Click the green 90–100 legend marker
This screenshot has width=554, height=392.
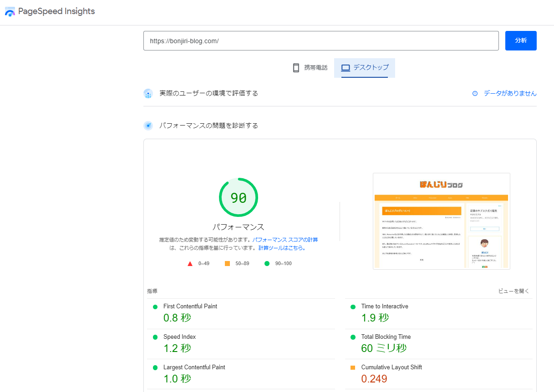267,263
